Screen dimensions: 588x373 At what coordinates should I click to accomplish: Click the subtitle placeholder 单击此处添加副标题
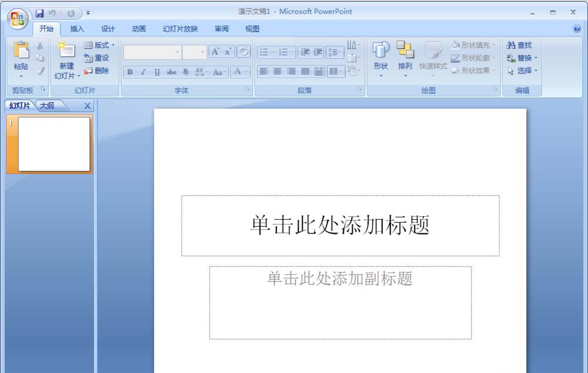click(x=340, y=303)
